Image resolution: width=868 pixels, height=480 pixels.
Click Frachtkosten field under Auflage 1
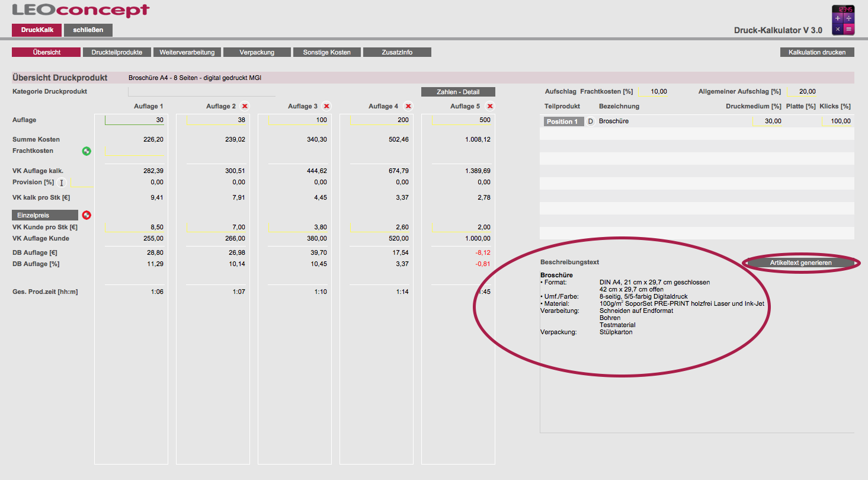click(x=134, y=151)
